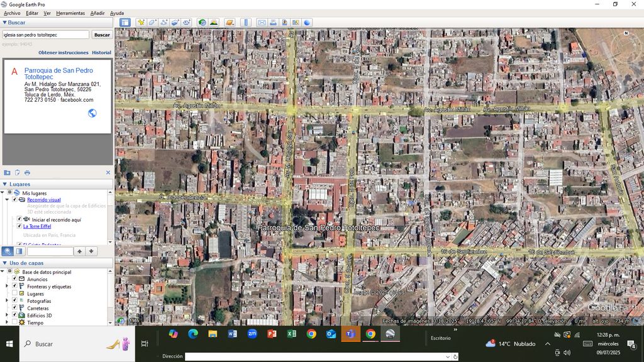Click the Places filter text box
644x362 pixels.
pos(50,251)
